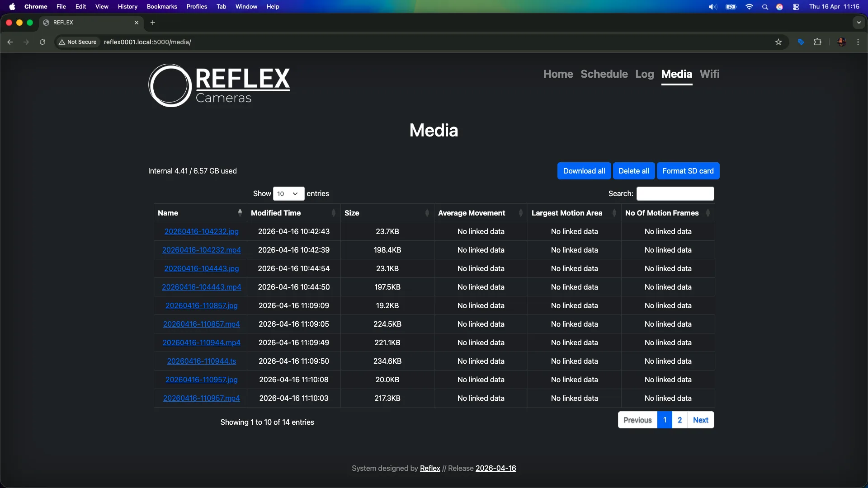This screenshot has width=868, height=488.
Task: Click modified time 2026-04-16 10:42:43
Action: tap(294, 231)
